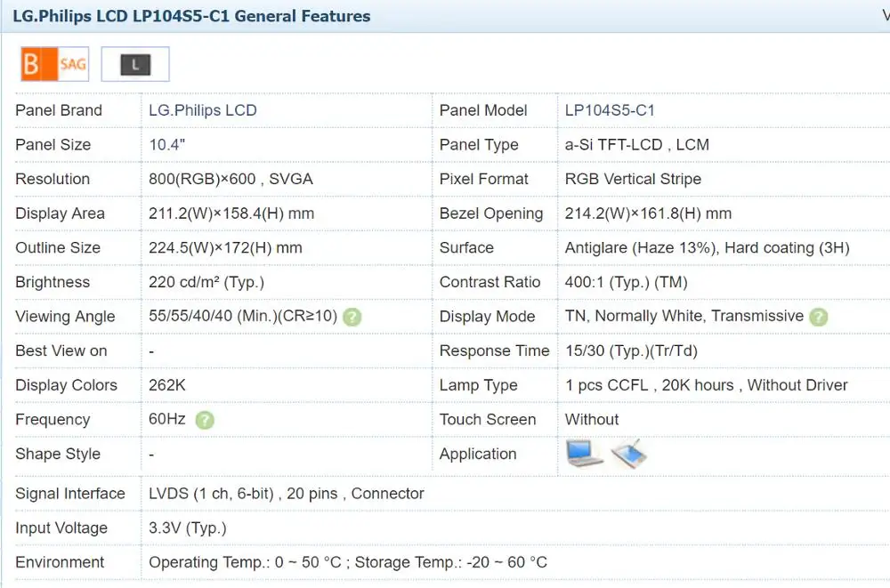Click the 'Brightness' label

tap(53, 282)
